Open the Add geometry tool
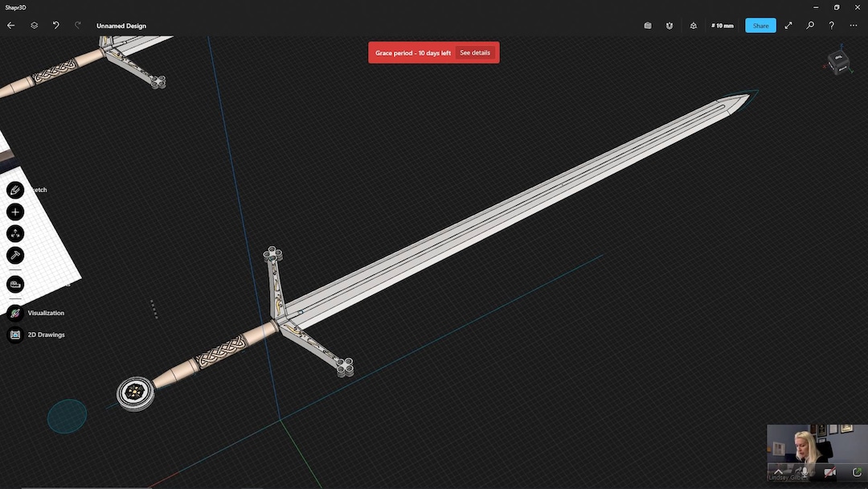This screenshot has width=868, height=489. 14,211
